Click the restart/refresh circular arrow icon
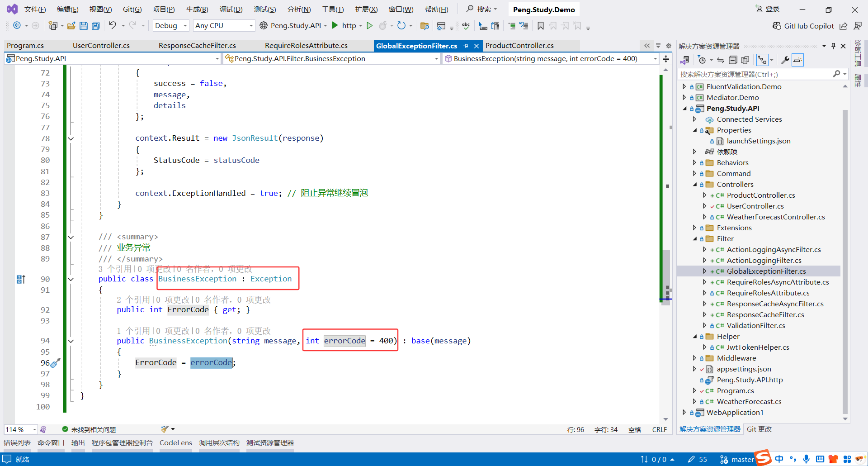This screenshot has width=868, height=466. pyautogui.click(x=401, y=26)
